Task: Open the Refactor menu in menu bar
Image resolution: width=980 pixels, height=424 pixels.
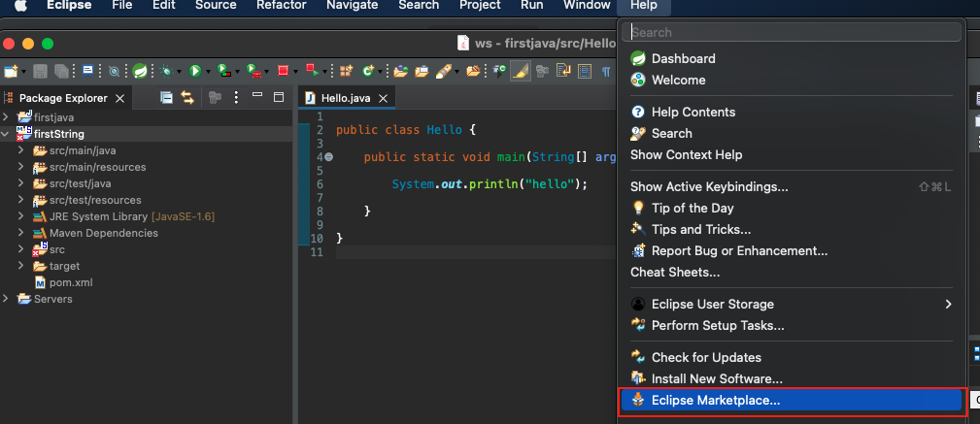Action: 282,6
